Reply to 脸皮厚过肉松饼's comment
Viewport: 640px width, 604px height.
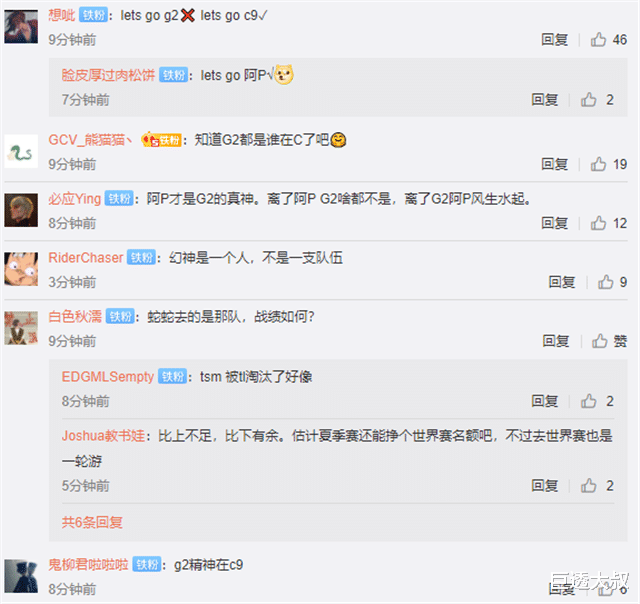[x=544, y=100]
